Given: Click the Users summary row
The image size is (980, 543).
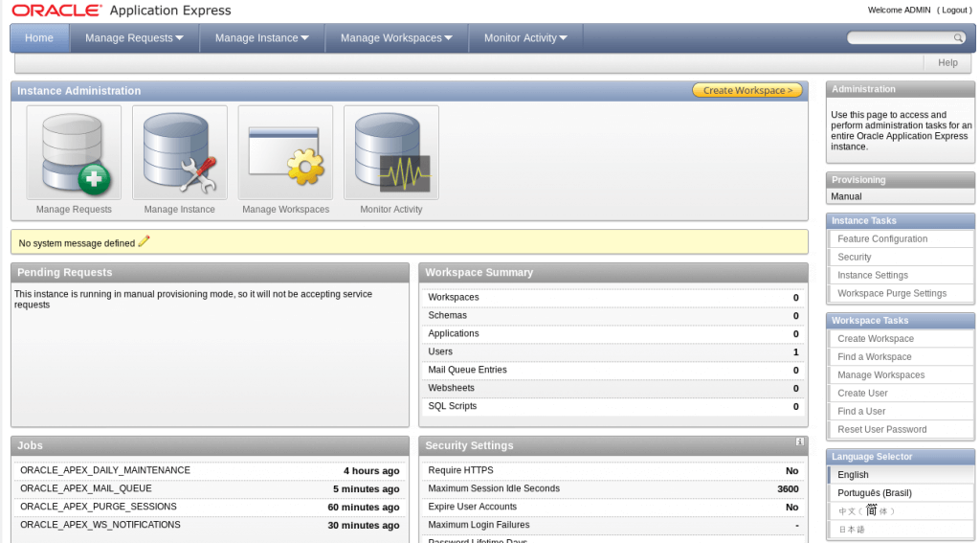Looking at the screenshot, I should pos(613,351).
